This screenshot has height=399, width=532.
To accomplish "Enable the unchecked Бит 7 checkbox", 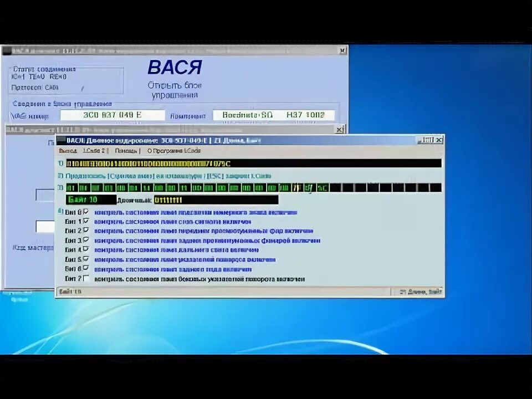I will pyautogui.click(x=86, y=278).
